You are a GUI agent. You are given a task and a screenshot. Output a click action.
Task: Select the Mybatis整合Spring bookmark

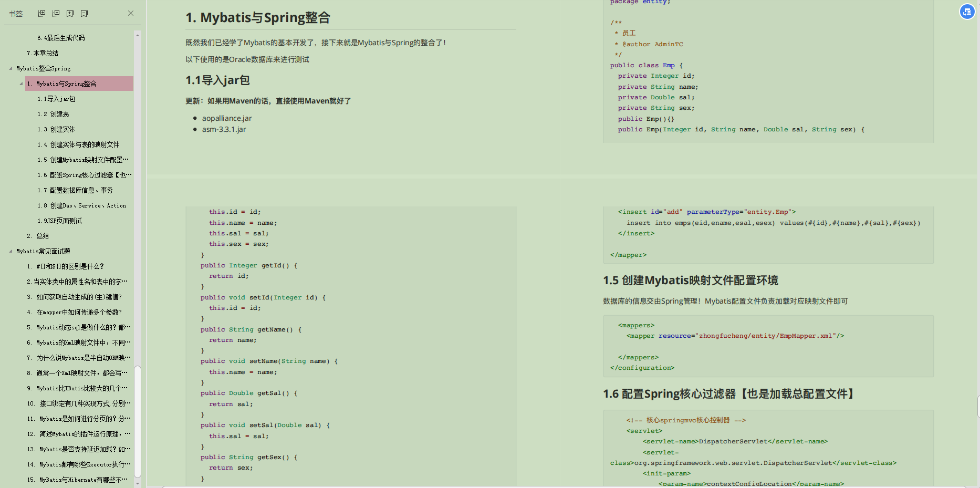pos(43,68)
